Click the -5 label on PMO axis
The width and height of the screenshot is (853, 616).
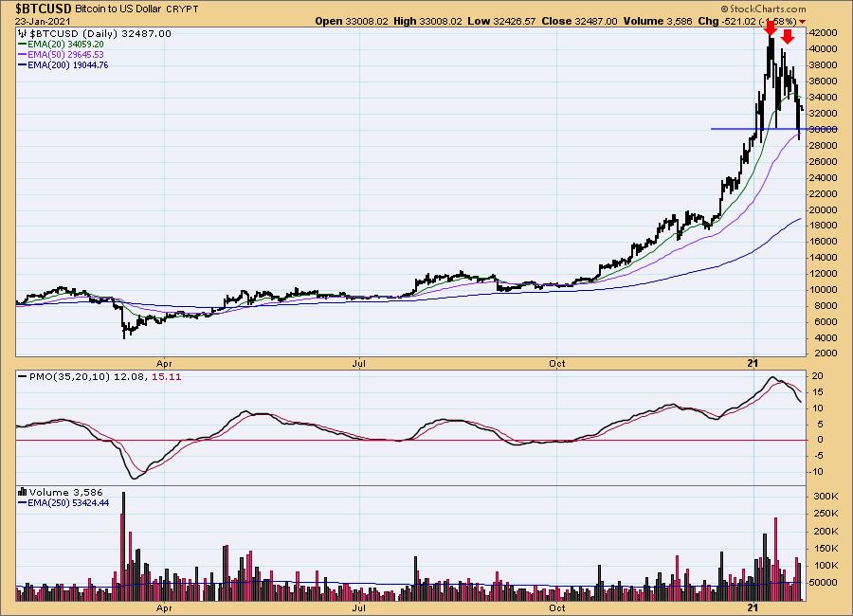818,456
